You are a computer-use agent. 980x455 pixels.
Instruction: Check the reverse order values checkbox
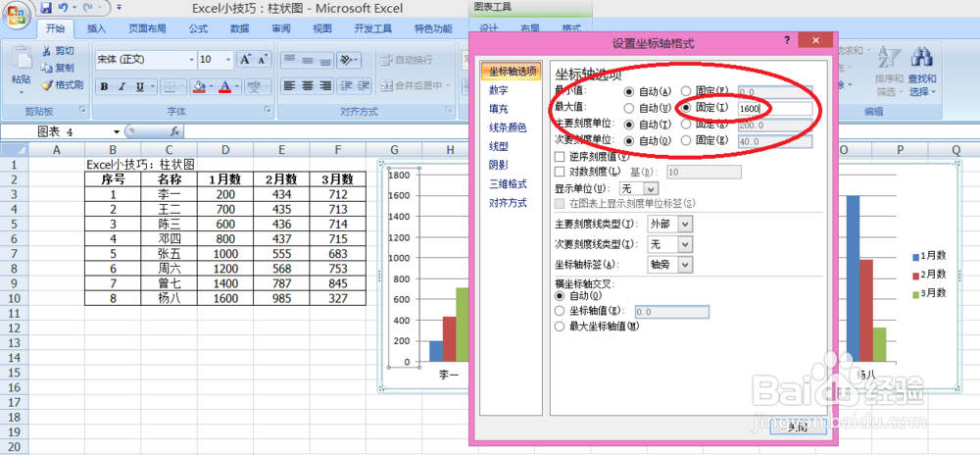click(560, 156)
